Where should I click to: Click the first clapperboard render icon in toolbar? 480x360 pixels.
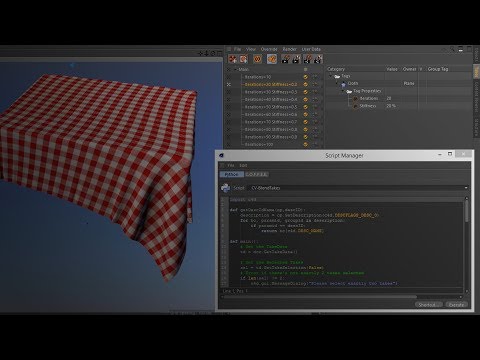pos(285,59)
